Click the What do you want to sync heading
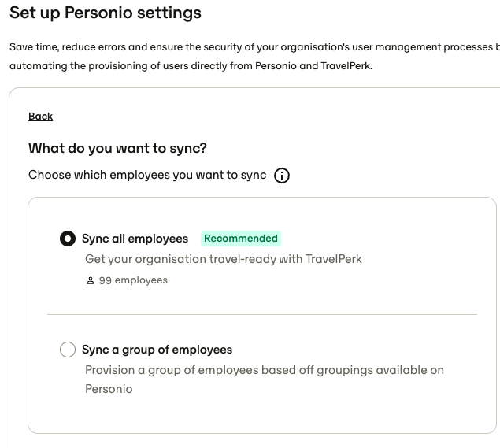The image size is (500, 448). [117, 148]
